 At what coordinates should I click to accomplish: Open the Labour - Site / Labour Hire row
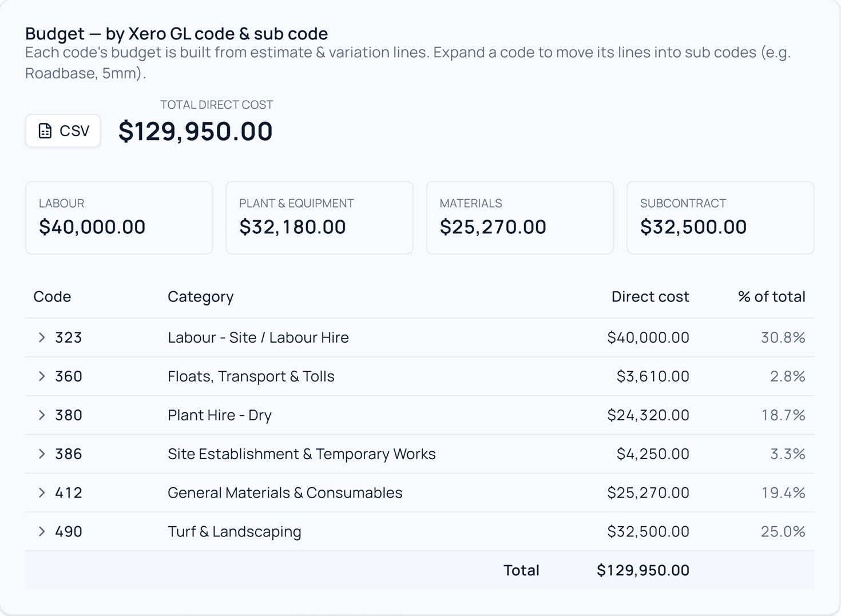420,337
